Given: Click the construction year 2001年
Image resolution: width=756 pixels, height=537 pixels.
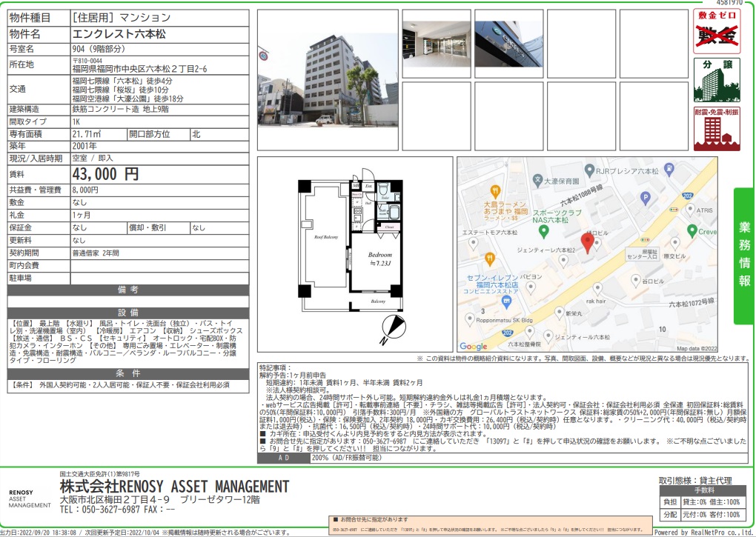Looking at the screenshot, I should [x=84, y=146].
